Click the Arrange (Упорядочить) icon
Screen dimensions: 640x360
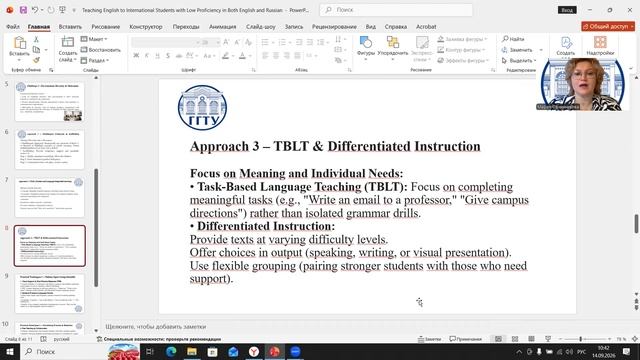pyautogui.click(x=393, y=42)
